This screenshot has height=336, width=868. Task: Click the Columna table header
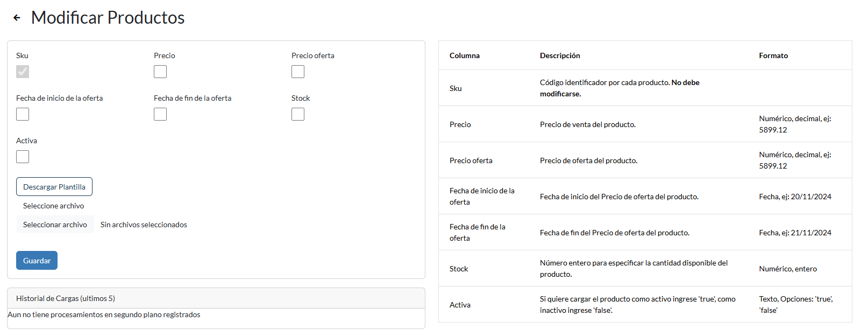pos(465,55)
